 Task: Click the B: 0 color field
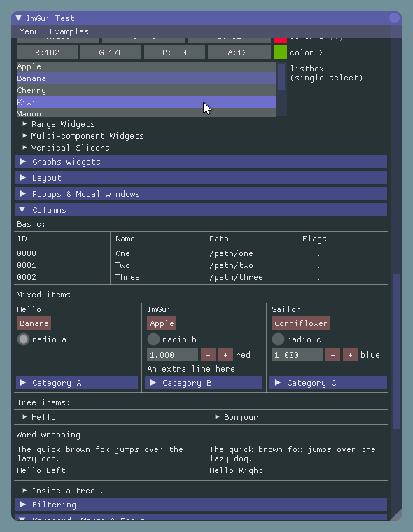point(174,52)
